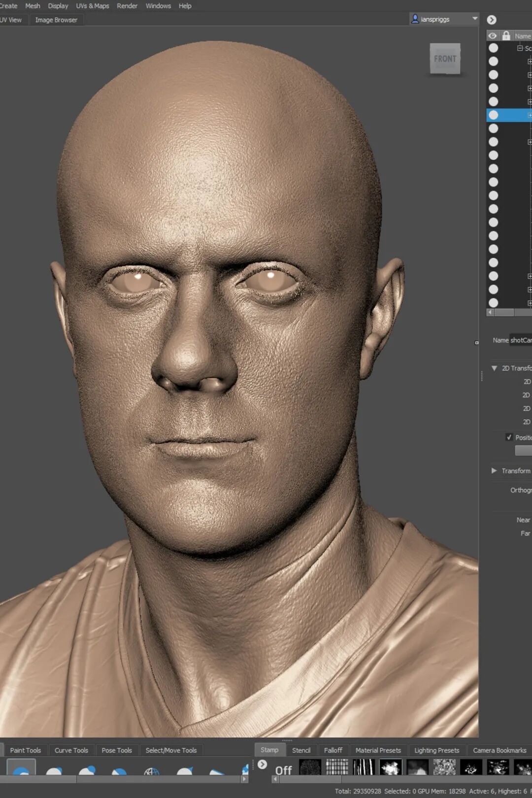
Task: Collapse the 2D Transform section
Action: pos(494,368)
